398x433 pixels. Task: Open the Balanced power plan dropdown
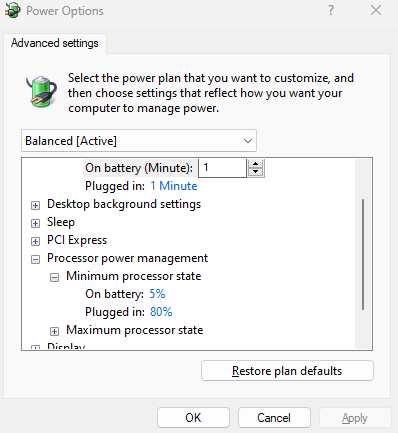pyautogui.click(x=139, y=141)
